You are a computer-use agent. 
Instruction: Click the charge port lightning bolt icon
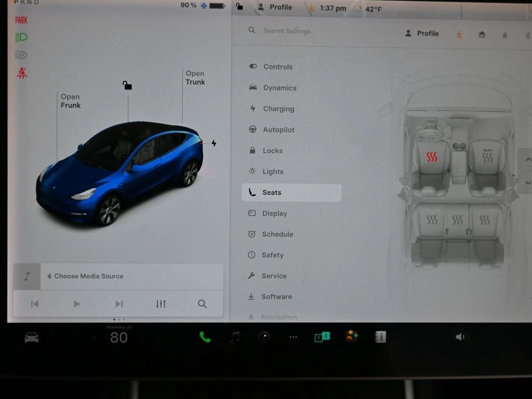point(214,143)
